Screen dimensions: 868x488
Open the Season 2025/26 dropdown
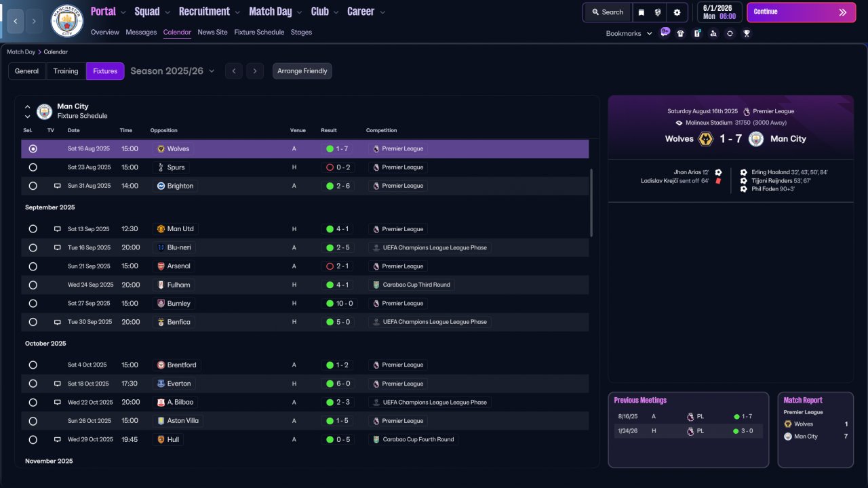pyautogui.click(x=172, y=71)
